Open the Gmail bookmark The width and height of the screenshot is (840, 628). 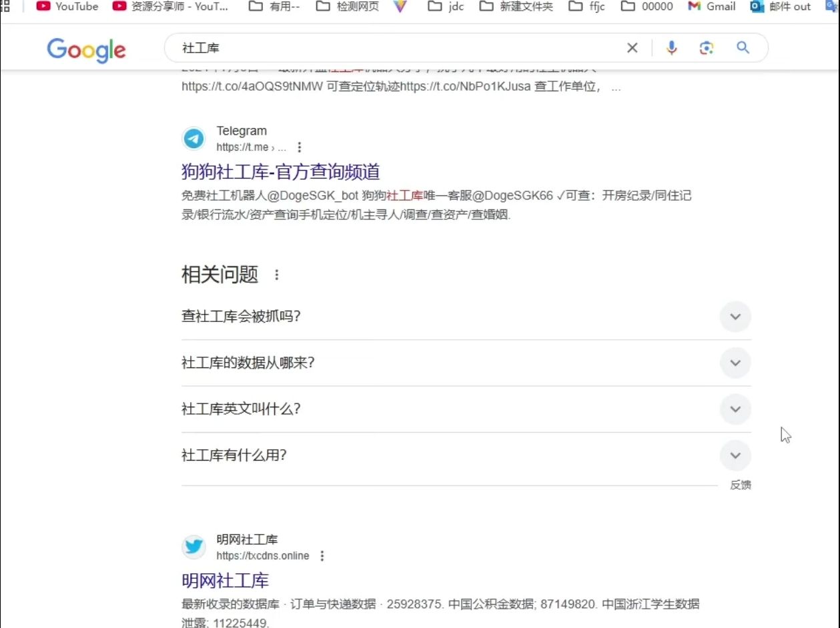tap(712, 7)
